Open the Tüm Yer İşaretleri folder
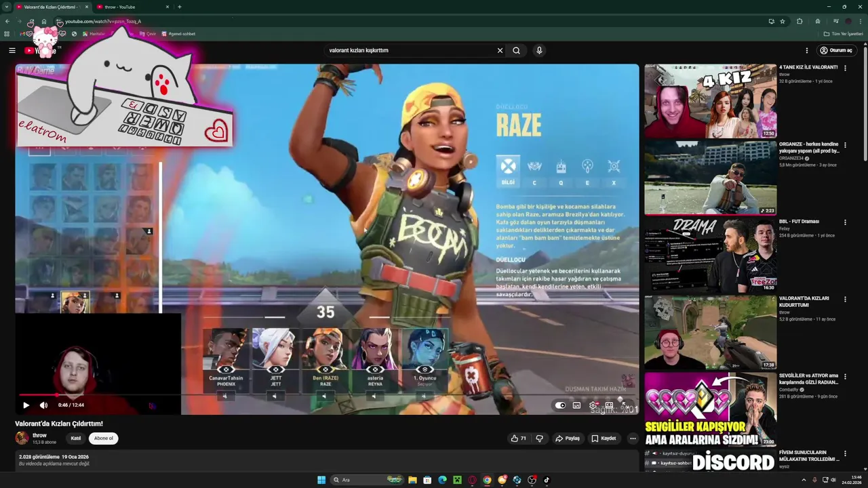Viewport: 868px width, 488px height. pos(844,34)
